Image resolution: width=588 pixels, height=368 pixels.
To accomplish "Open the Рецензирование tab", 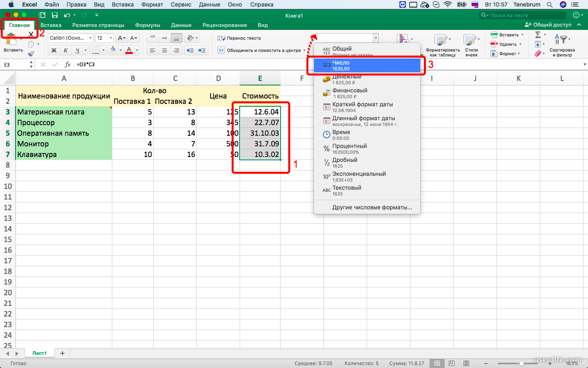I will click(x=225, y=25).
